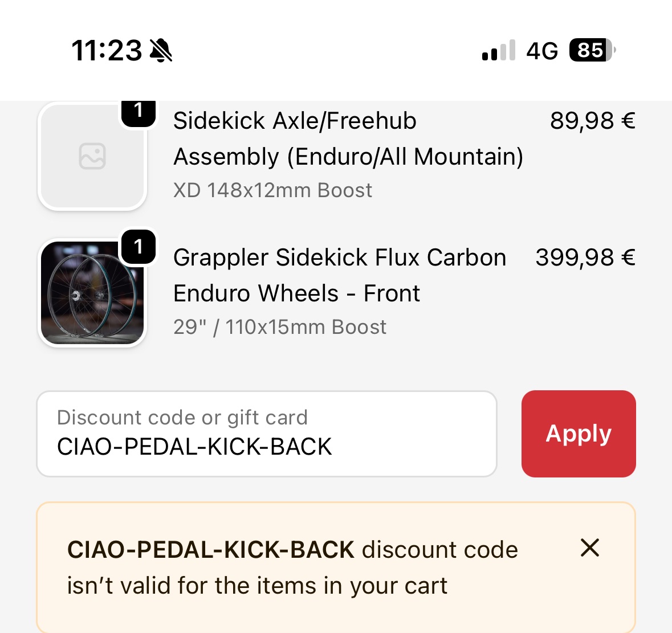
Task: Tap the 4G network indicator
Action: [x=541, y=51]
